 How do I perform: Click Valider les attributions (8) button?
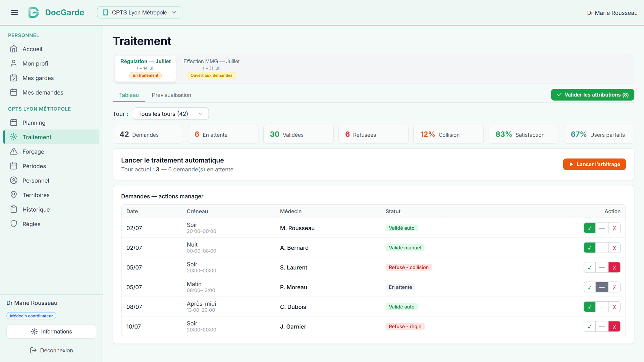tap(592, 95)
